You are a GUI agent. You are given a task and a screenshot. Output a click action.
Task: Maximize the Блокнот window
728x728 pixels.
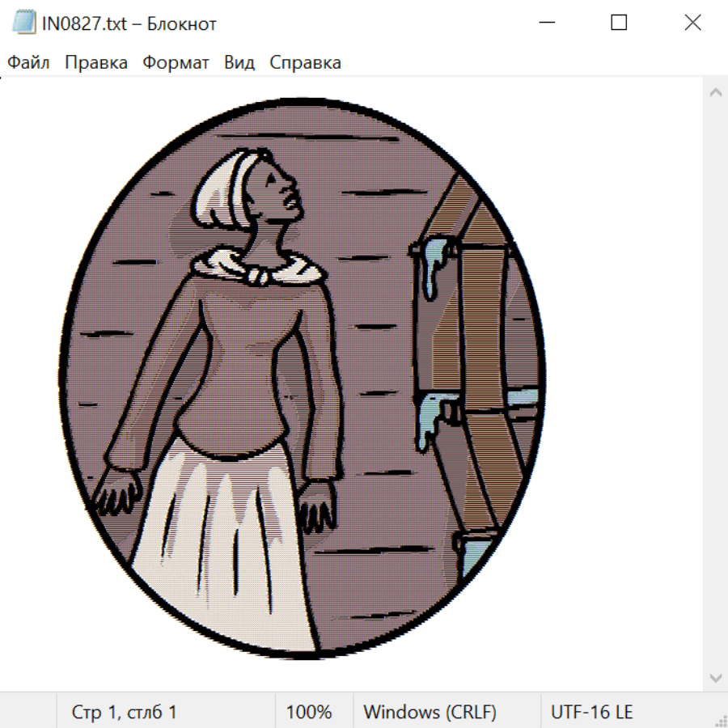(x=619, y=23)
